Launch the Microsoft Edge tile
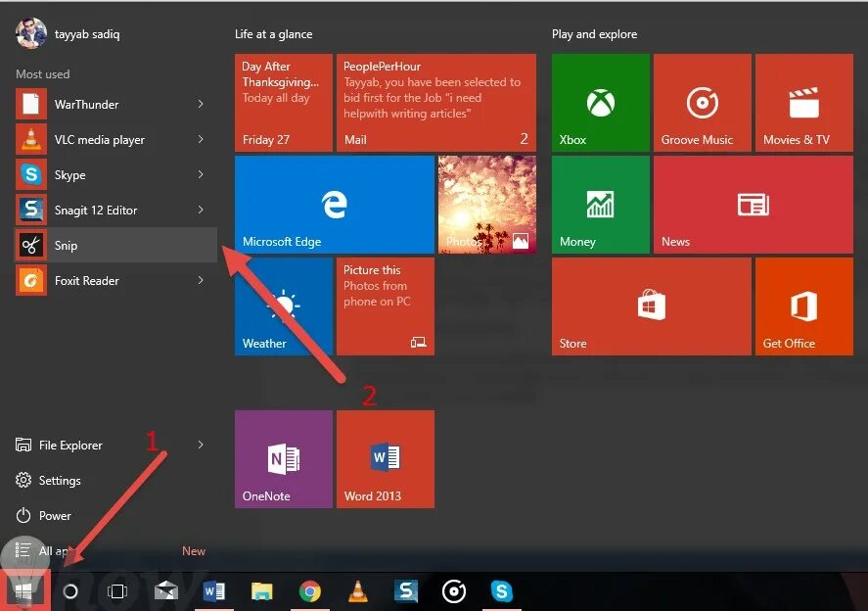This screenshot has height=611, width=868. click(335, 205)
